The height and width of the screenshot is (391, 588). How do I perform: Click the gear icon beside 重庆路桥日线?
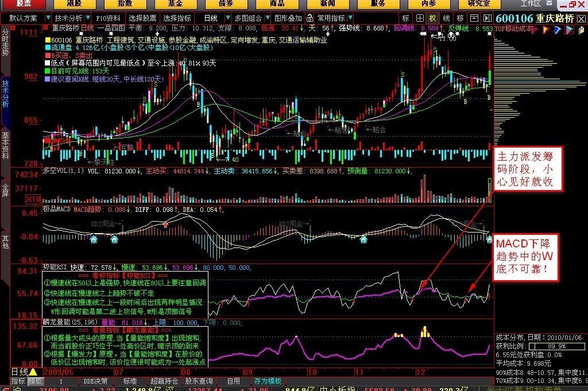pos(46,28)
